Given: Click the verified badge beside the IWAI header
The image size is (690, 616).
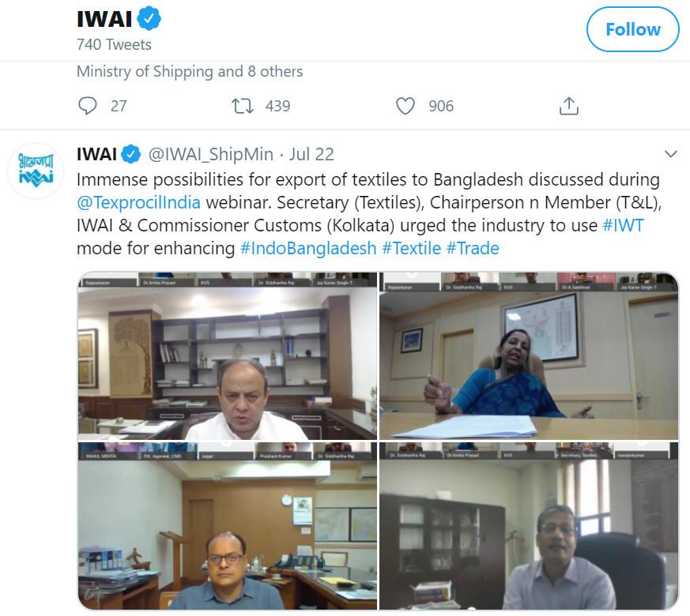Looking at the screenshot, I should (149, 18).
